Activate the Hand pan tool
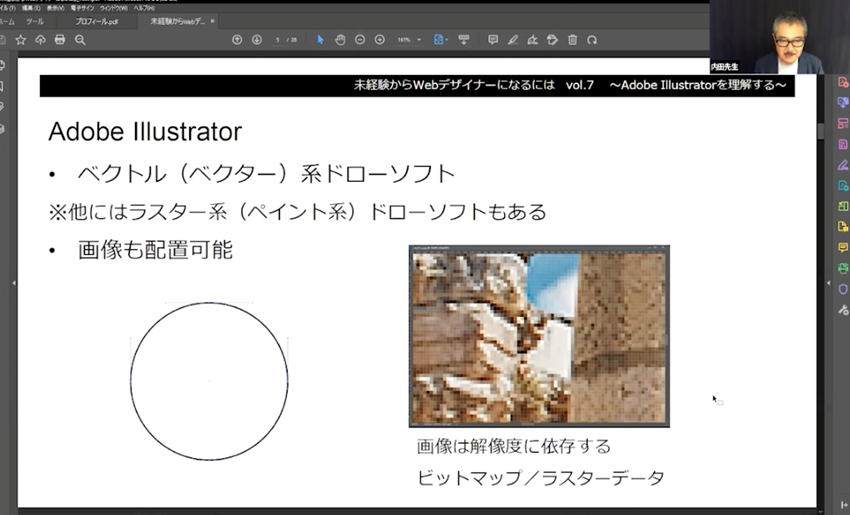 click(x=340, y=40)
